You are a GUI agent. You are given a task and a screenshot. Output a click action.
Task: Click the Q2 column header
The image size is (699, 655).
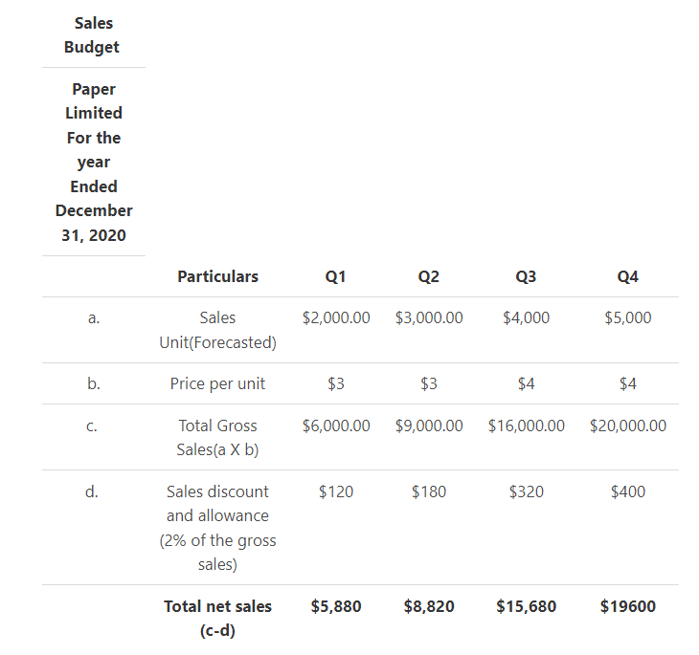pos(429,277)
